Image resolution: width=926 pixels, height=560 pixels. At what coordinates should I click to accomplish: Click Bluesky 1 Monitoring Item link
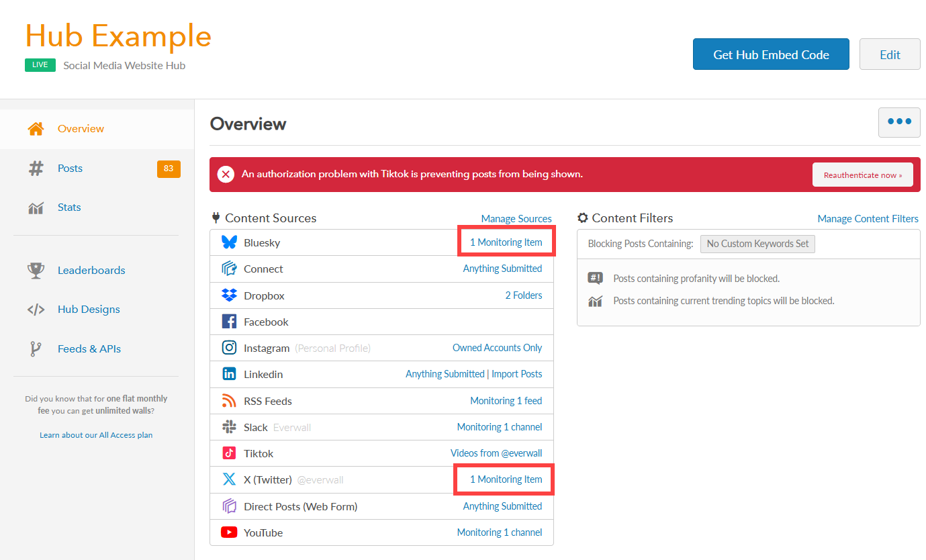pyautogui.click(x=506, y=242)
